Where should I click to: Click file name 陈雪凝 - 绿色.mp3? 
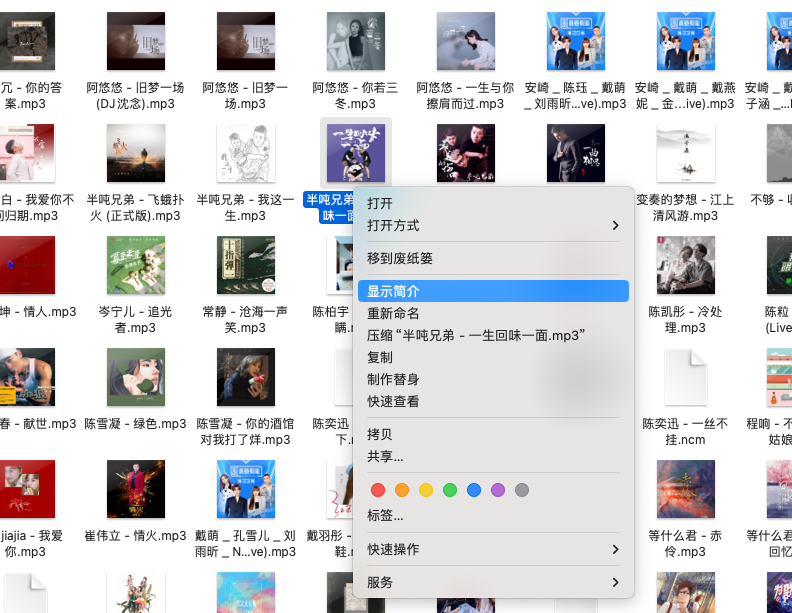[135, 424]
